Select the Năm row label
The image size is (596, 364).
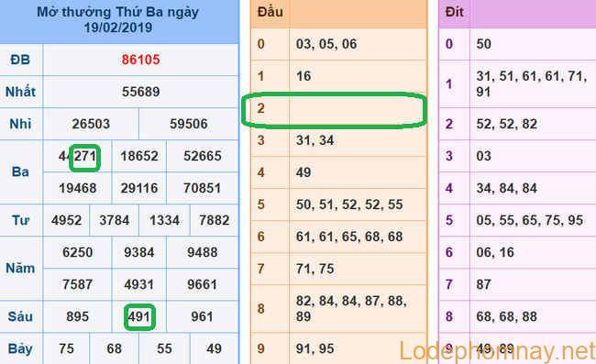click(x=20, y=269)
